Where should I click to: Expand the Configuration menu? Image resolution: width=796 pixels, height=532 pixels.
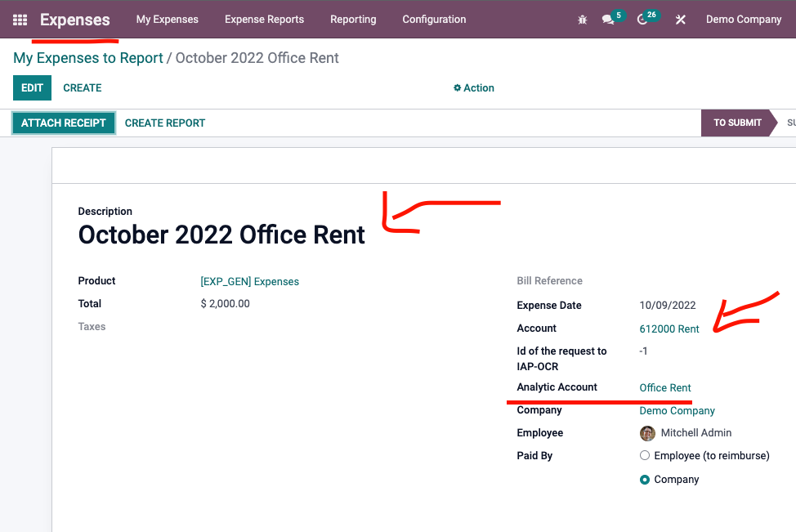(434, 20)
